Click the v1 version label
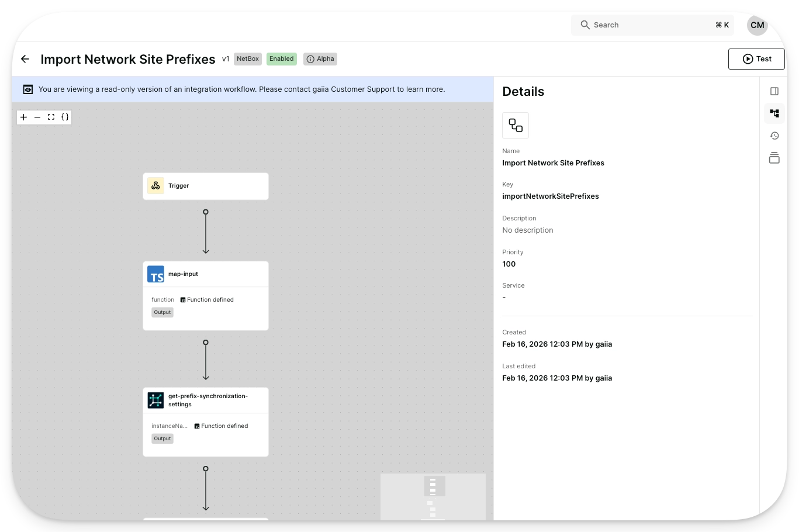 point(226,59)
